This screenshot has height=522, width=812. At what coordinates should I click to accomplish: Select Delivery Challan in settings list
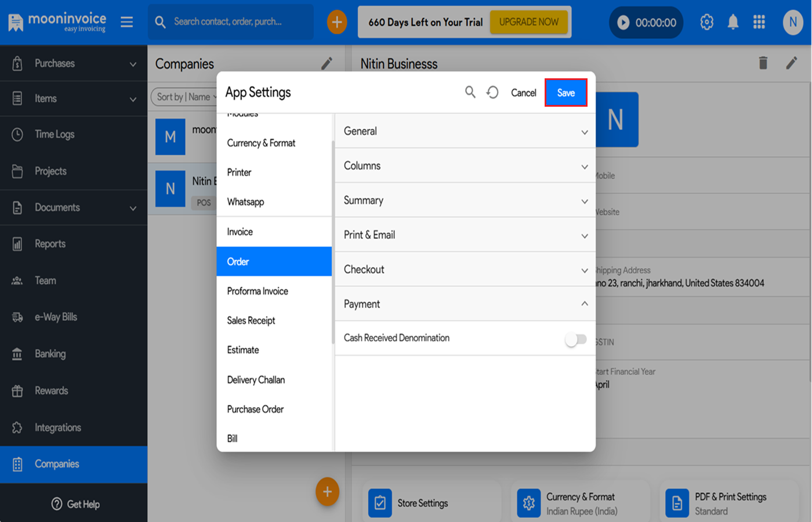point(274,380)
